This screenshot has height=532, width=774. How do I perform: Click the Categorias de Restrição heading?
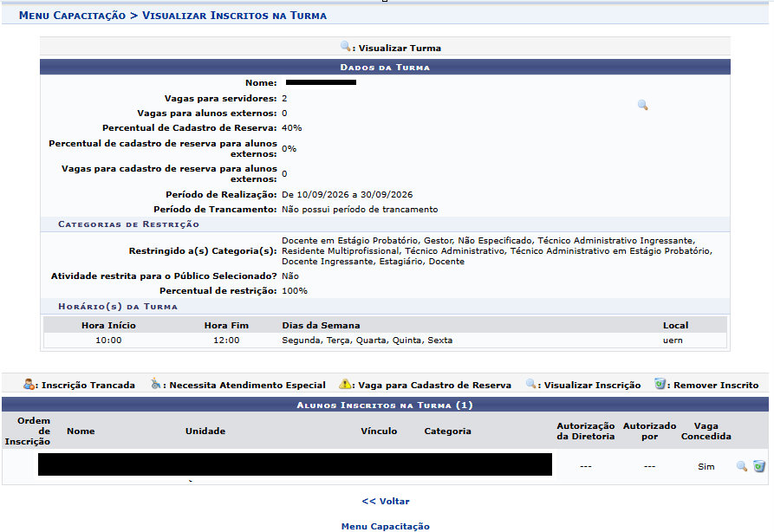click(x=129, y=224)
